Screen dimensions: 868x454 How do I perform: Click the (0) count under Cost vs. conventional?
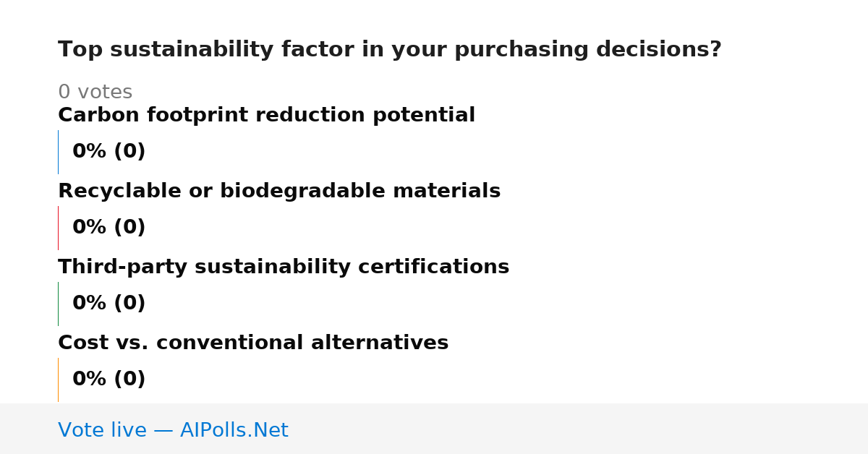130,380
